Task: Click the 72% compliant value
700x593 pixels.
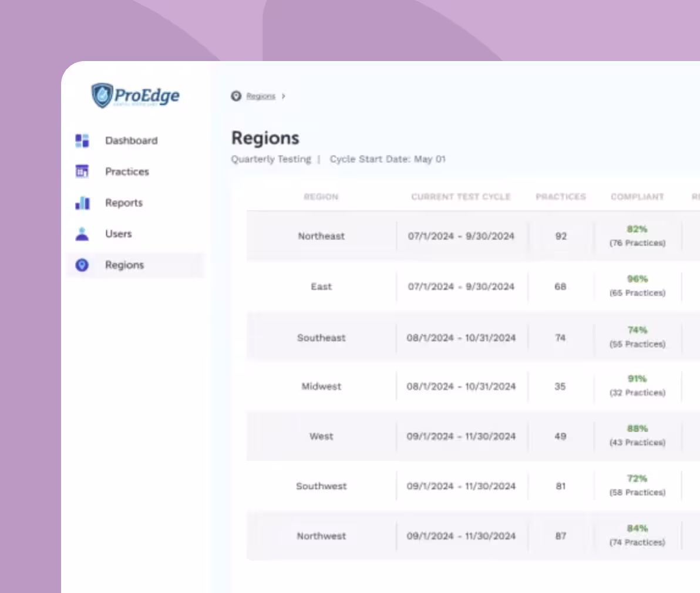Action: (637, 479)
